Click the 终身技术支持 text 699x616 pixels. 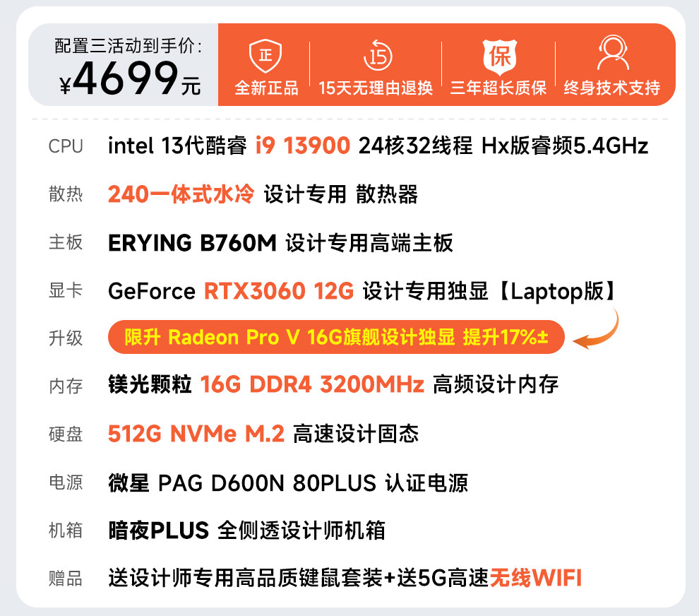pyautogui.click(x=612, y=88)
